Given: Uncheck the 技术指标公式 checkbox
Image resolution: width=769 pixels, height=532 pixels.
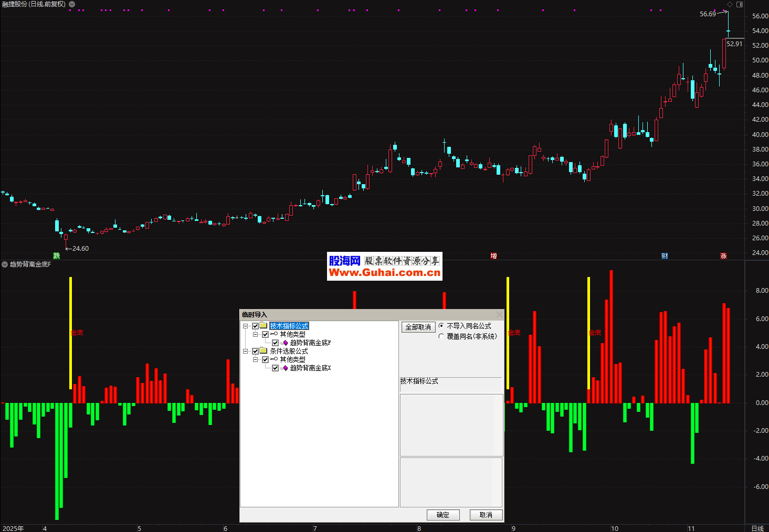Looking at the screenshot, I should 255,326.
